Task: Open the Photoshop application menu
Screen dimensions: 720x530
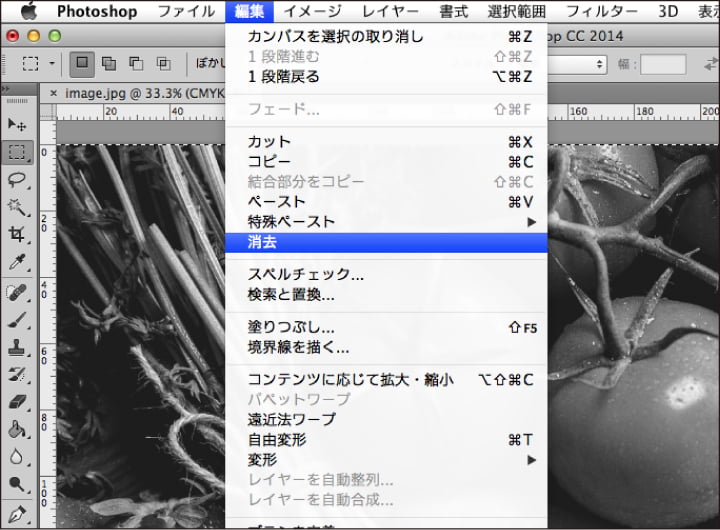Action: coord(97,11)
